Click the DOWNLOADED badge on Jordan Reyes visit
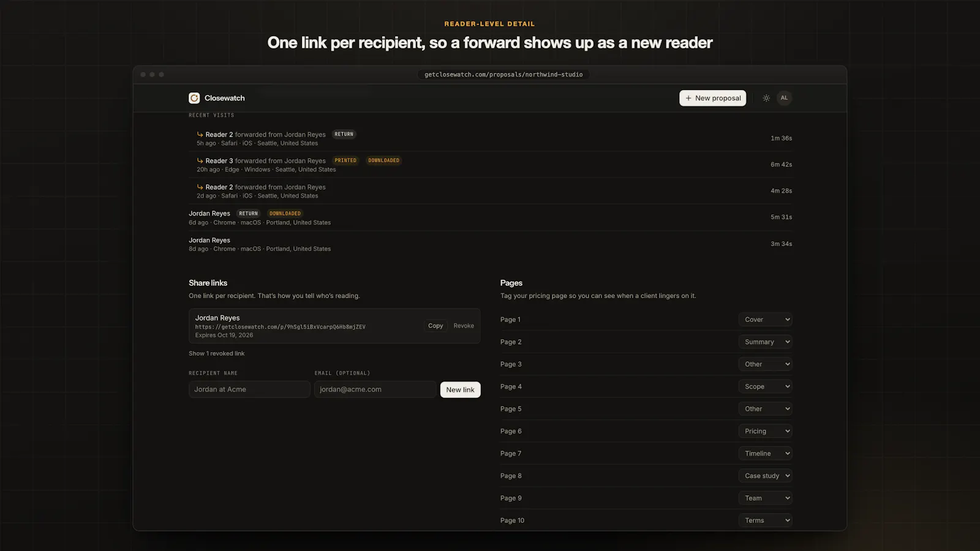This screenshot has width=980, height=551. click(285, 214)
